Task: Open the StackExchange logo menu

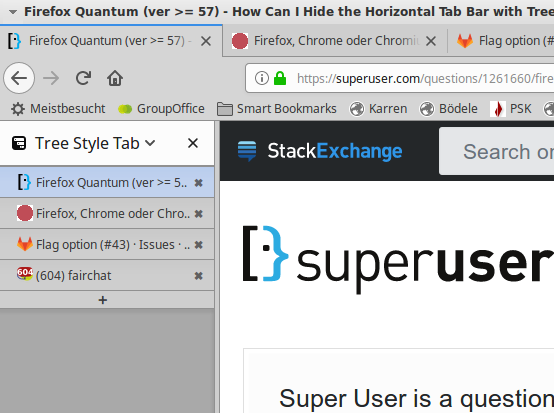Action: (x=320, y=151)
